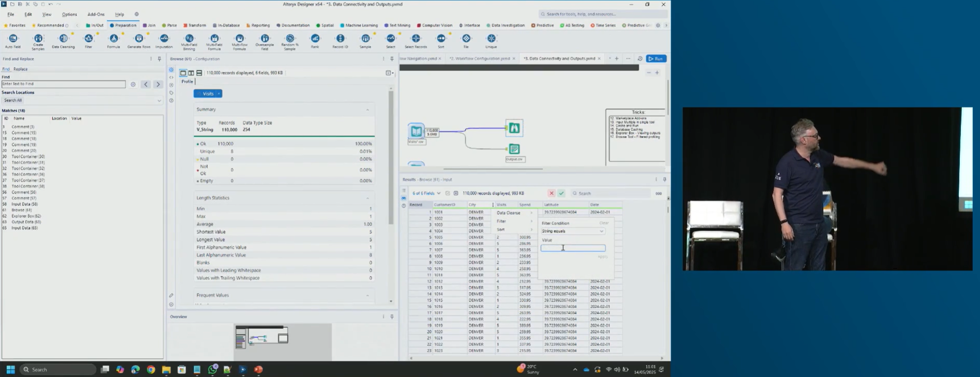This screenshot has height=377, width=980.
Task: Switch to the Replace tab
Action: coord(21,69)
